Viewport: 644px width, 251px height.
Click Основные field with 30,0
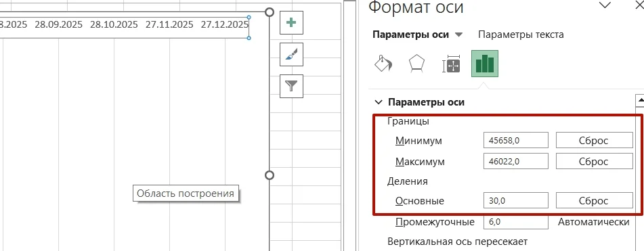tap(516, 200)
